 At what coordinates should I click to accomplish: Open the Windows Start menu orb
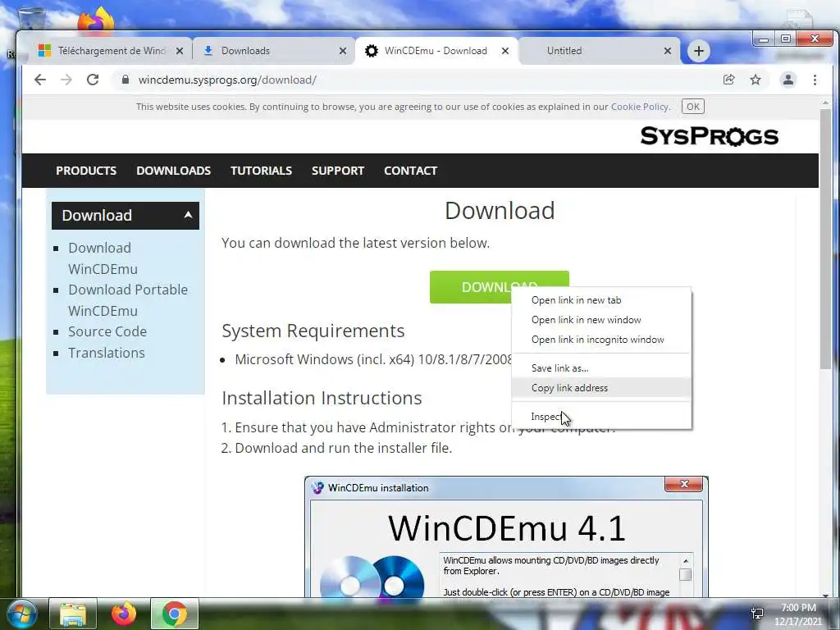pyautogui.click(x=21, y=614)
